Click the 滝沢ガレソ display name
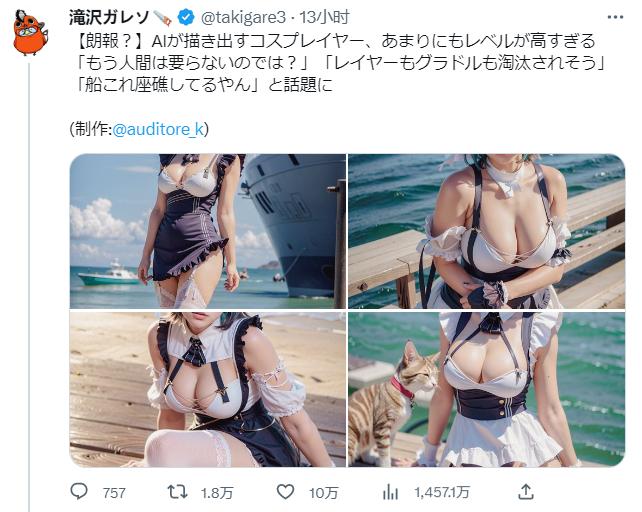The height and width of the screenshot is (512, 642). (110, 18)
